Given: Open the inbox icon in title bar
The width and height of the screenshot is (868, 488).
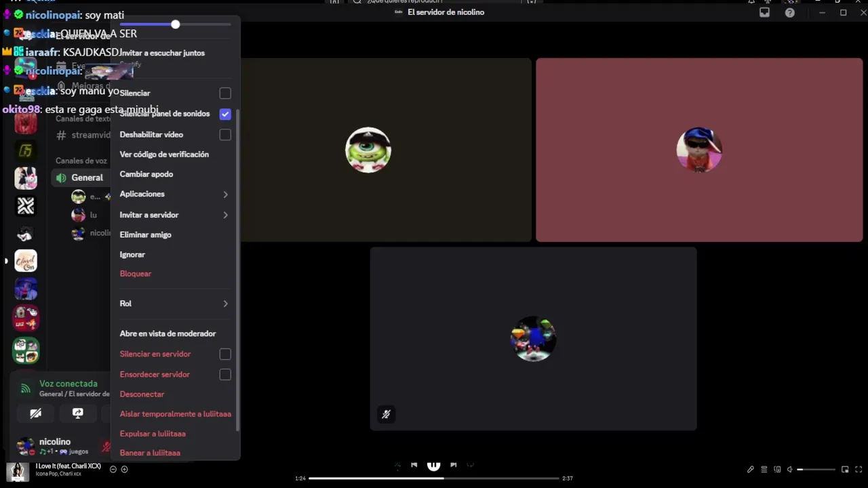Looking at the screenshot, I should point(764,12).
